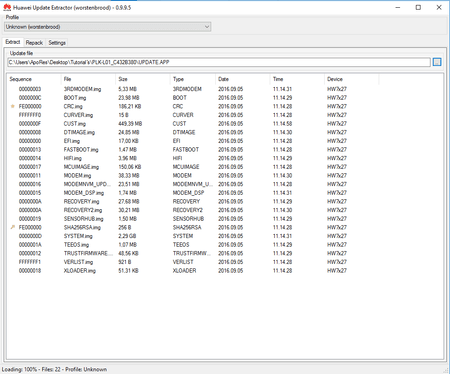Switch to the Repack tab
This screenshot has height=374, width=450.
pyautogui.click(x=34, y=43)
